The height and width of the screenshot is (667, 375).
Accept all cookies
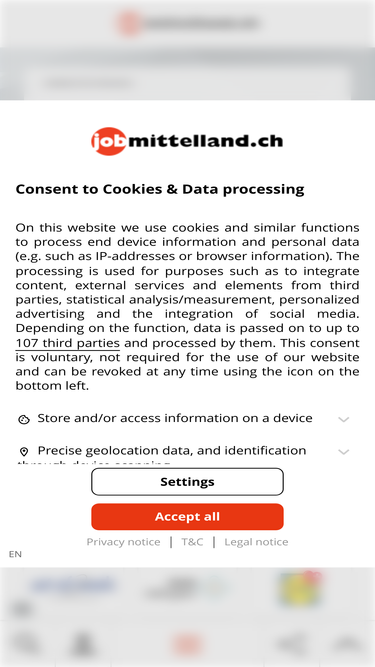[187, 516]
